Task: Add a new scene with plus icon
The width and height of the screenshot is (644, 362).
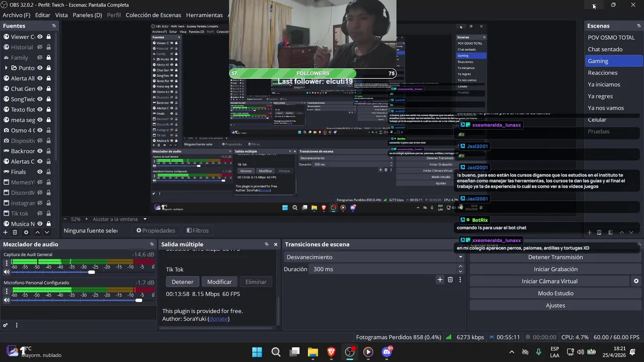Action: (x=589, y=232)
